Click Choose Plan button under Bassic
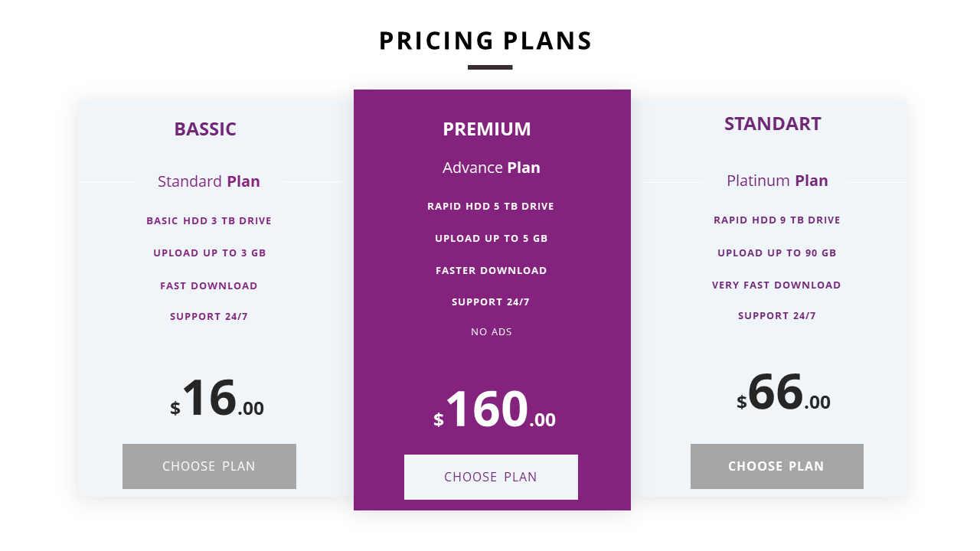980x551 pixels. click(x=209, y=466)
